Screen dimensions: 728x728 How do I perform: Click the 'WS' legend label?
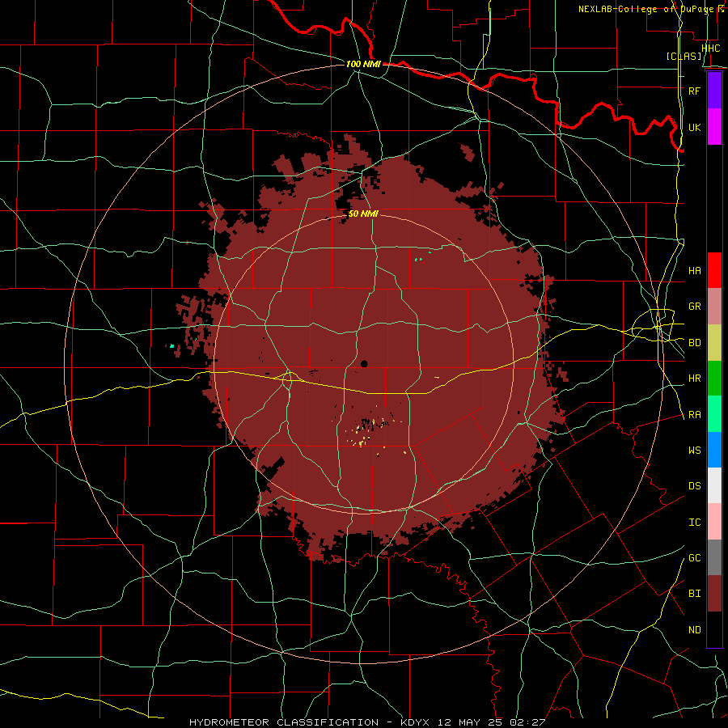tap(694, 451)
